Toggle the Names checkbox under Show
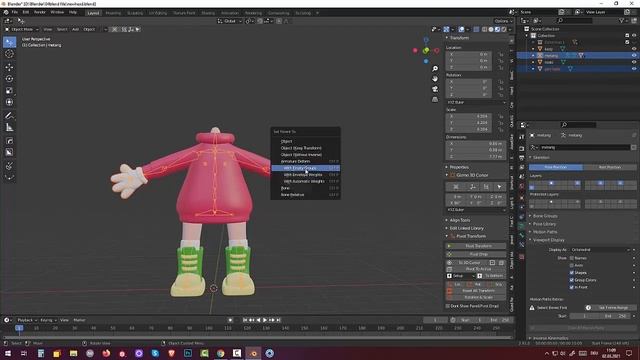 pyautogui.click(x=572, y=258)
